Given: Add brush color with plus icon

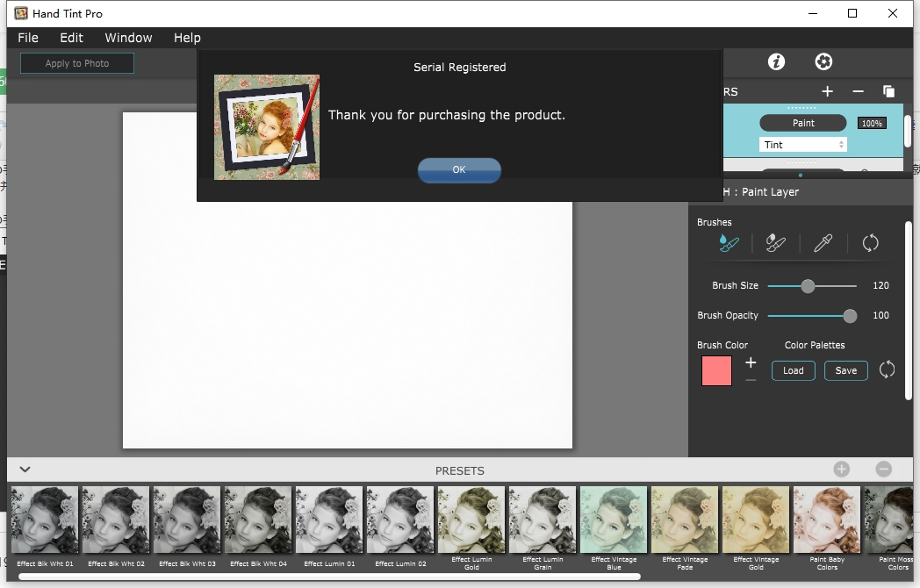Looking at the screenshot, I should (x=751, y=362).
